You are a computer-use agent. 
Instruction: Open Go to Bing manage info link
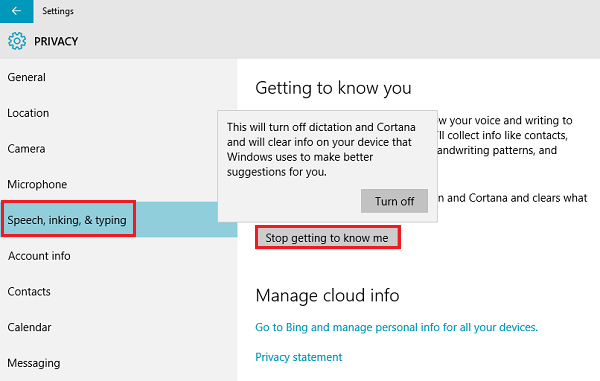click(396, 327)
